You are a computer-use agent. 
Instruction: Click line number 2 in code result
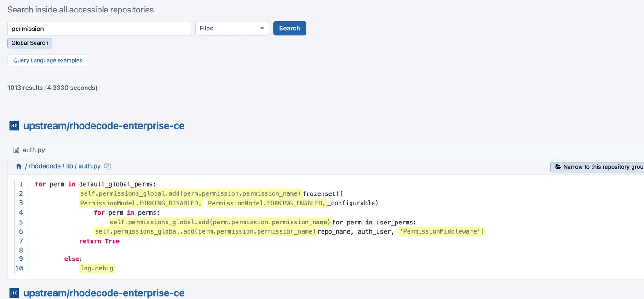21,193
